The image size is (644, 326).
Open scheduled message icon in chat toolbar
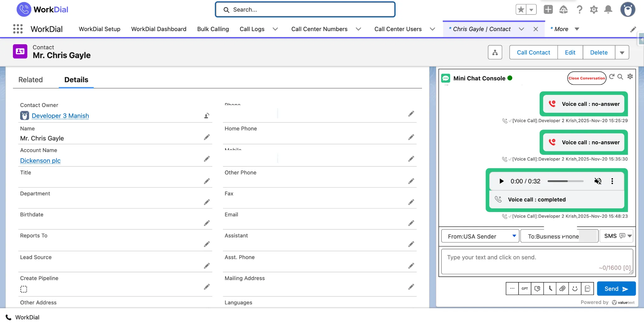pyautogui.click(x=537, y=289)
